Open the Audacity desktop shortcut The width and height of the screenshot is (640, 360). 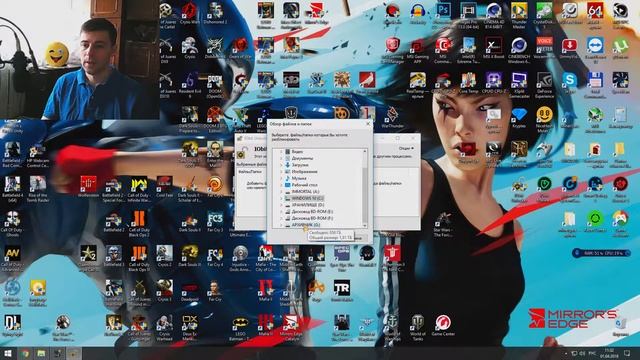(418, 13)
